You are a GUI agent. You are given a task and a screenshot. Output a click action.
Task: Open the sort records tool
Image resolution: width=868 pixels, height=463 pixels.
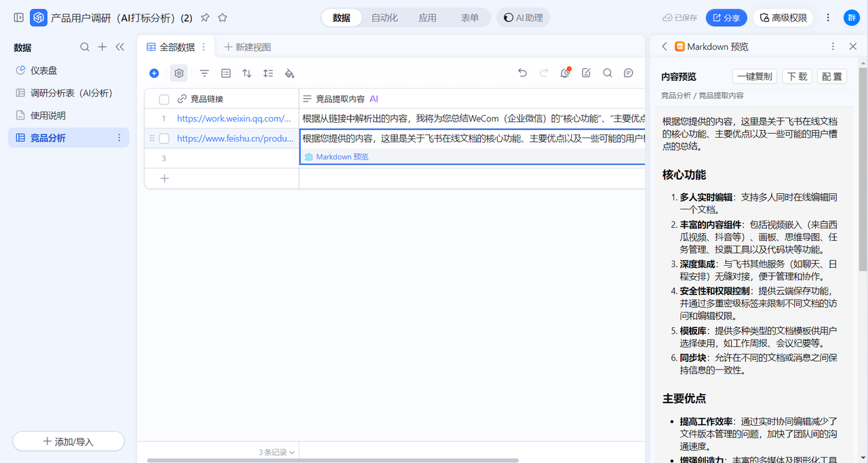(x=247, y=73)
